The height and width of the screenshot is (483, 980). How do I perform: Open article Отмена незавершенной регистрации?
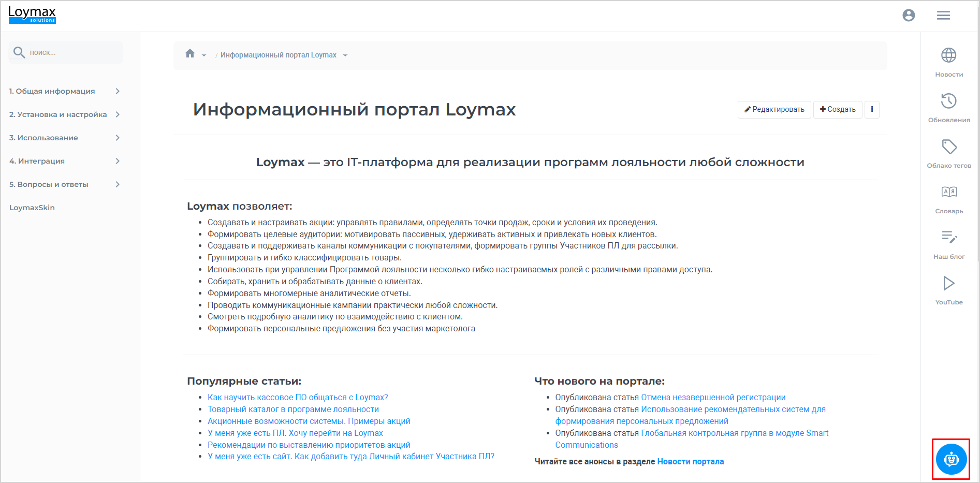[713, 398]
